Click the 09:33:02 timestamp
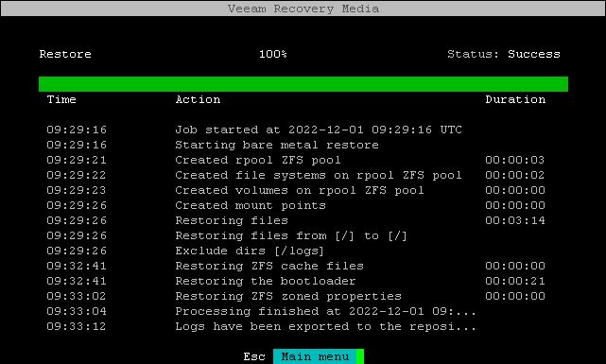The width and height of the screenshot is (606, 364). pyautogui.click(x=77, y=296)
